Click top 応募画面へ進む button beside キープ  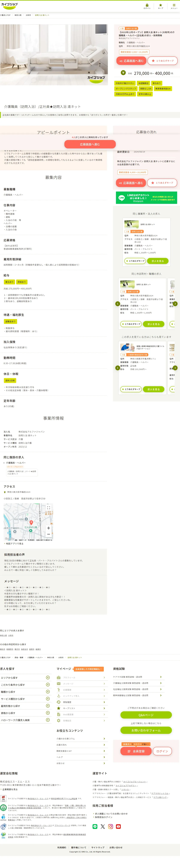131,61
